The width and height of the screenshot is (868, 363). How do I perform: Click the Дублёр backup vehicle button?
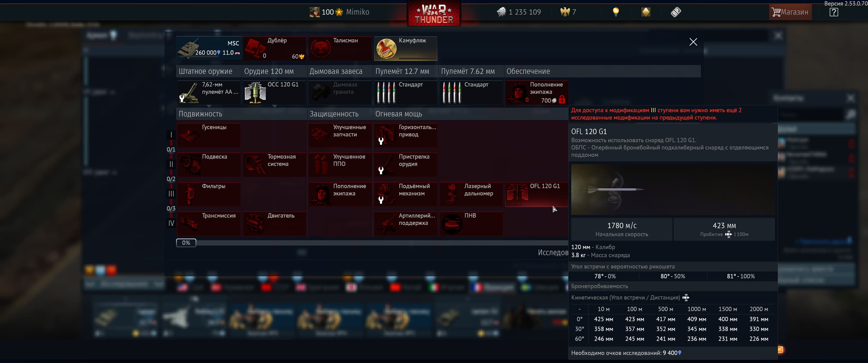pos(274,48)
